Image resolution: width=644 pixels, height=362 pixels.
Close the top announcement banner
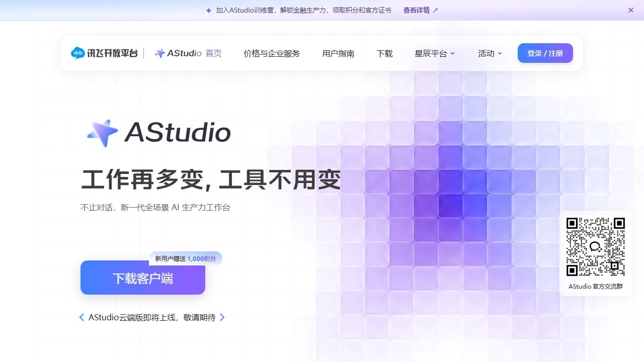tap(631, 10)
